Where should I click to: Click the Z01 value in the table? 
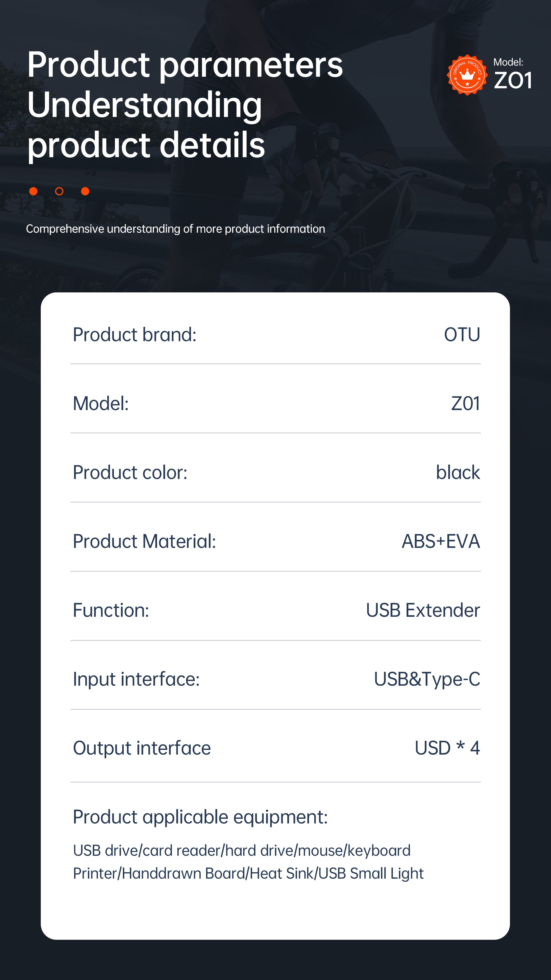(x=465, y=404)
